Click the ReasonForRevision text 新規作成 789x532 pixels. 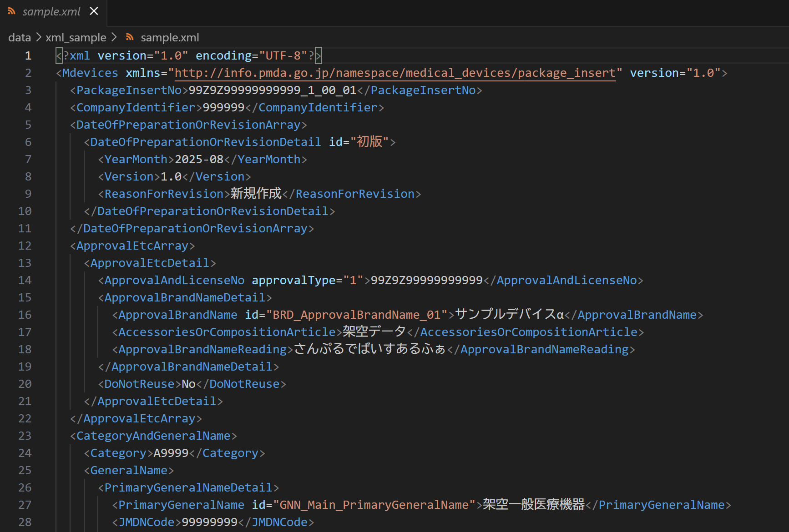click(256, 194)
